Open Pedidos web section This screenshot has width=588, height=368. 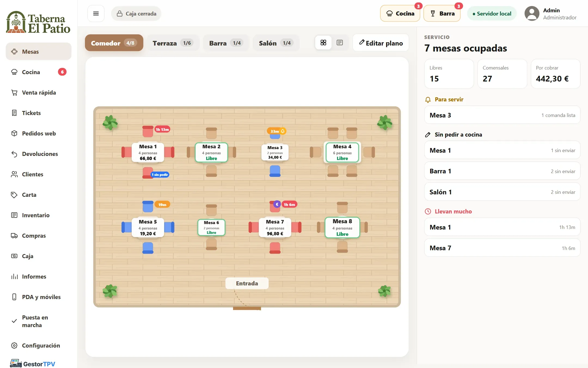coord(39,133)
